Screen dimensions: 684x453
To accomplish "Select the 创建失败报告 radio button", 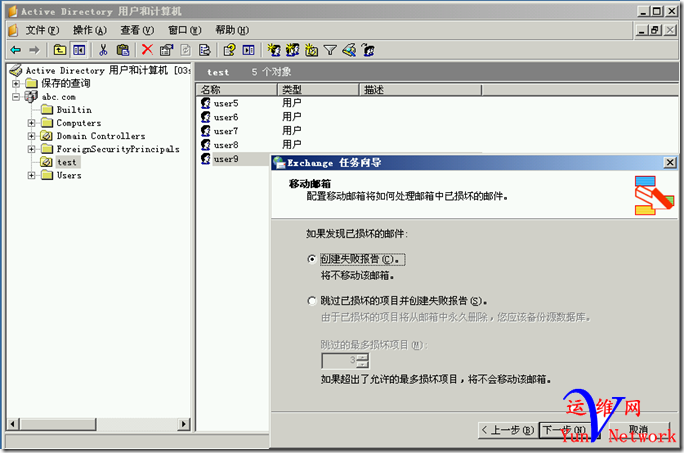I will [x=311, y=259].
